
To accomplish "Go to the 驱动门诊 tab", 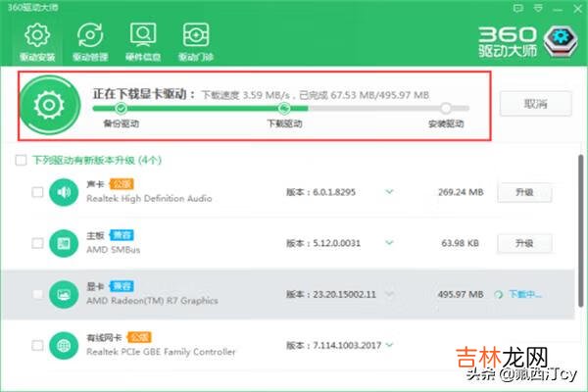I will click(x=196, y=42).
